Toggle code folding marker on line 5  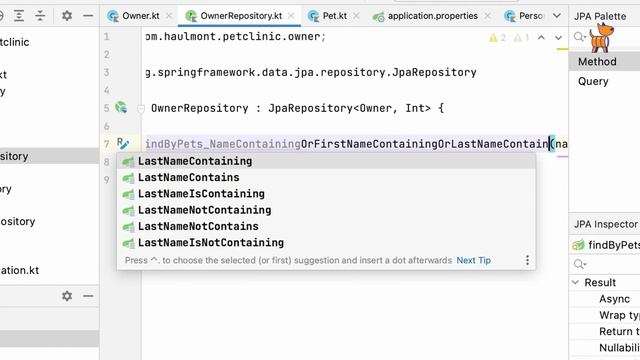click(141, 109)
